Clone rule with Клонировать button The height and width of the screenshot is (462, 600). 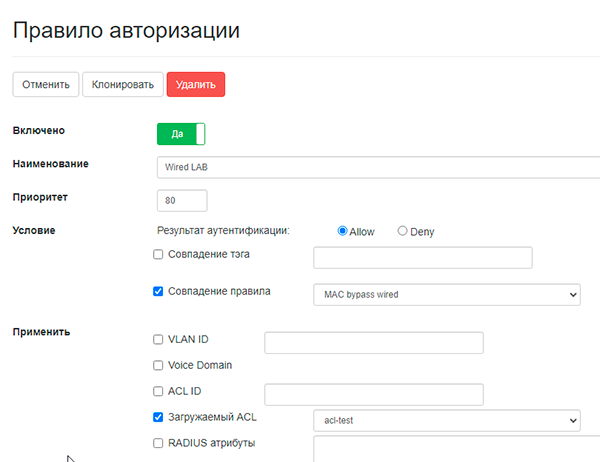click(123, 84)
